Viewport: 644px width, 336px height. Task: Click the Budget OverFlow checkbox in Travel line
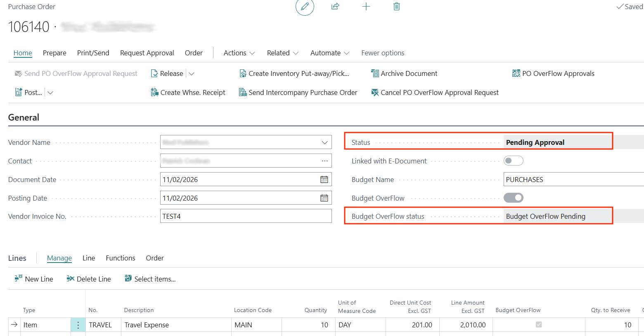[538, 325]
